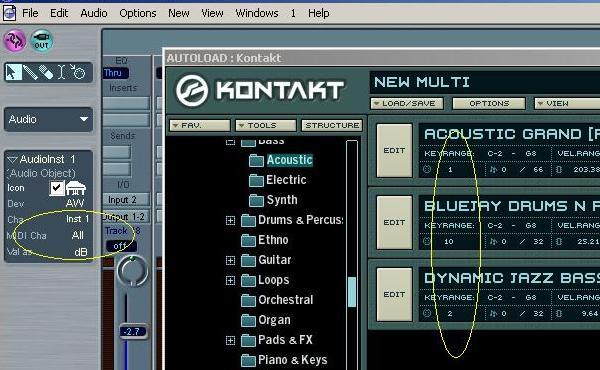Open the Help menu
Screen dimensions: 600x370
[318, 13]
